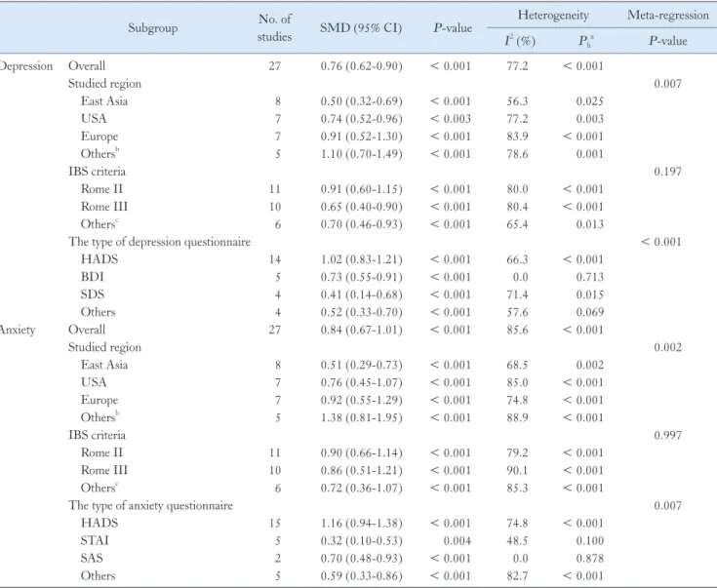Select SMD value '1.16 (0.94-1.38)'
The height and width of the screenshot is (588, 717).
coord(361,523)
